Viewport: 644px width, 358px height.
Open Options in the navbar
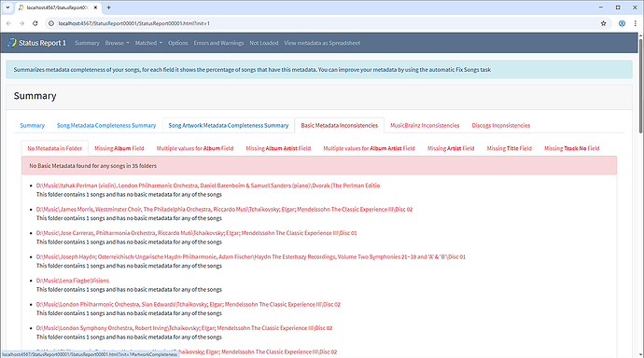(x=178, y=43)
